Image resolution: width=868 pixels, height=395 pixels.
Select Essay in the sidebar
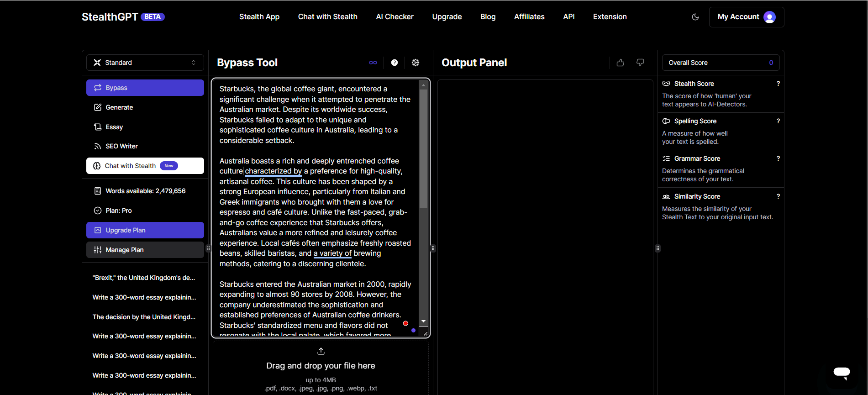coord(114,127)
